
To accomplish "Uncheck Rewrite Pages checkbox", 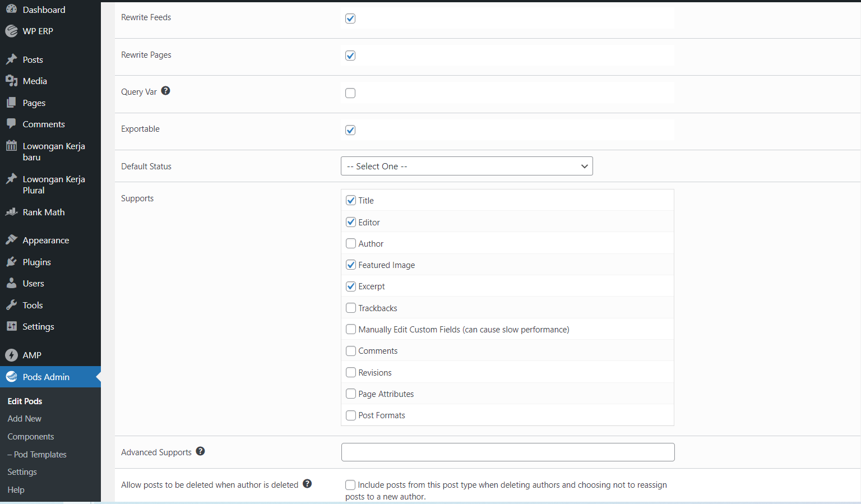I will tap(350, 56).
